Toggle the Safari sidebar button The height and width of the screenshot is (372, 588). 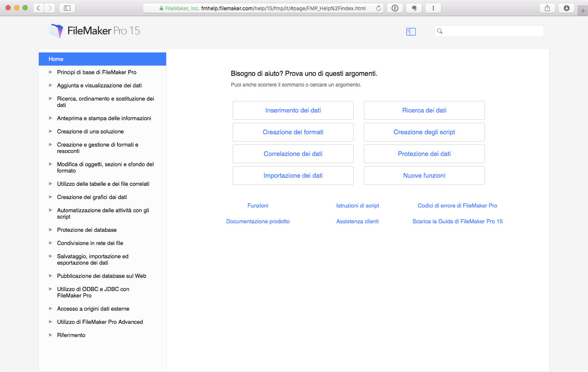click(67, 8)
